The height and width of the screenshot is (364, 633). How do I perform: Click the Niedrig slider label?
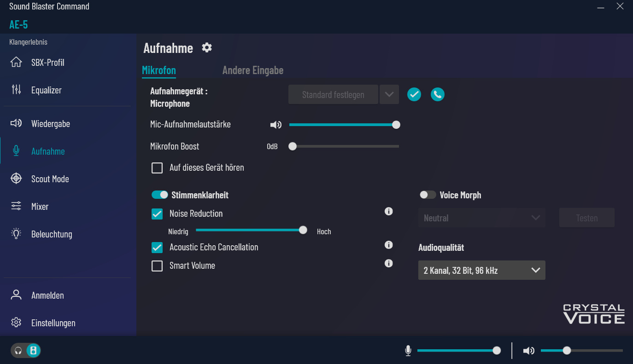178,231
